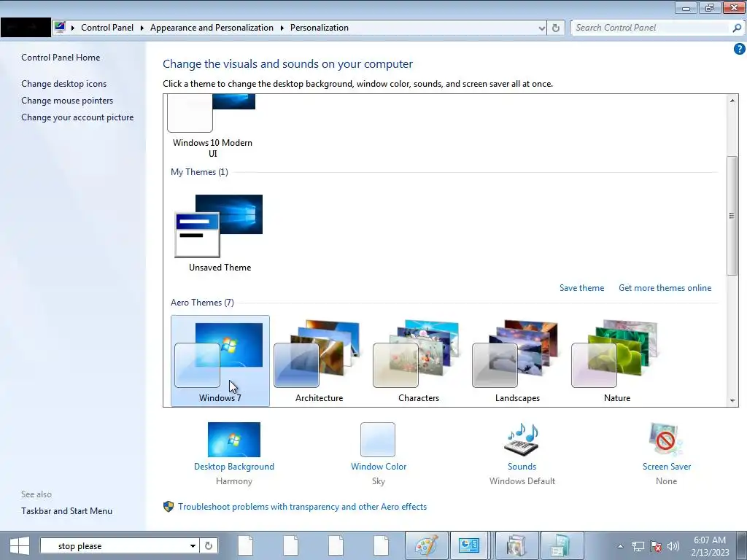
Task: Open Paint palette icon on taskbar
Action: click(426, 545)
